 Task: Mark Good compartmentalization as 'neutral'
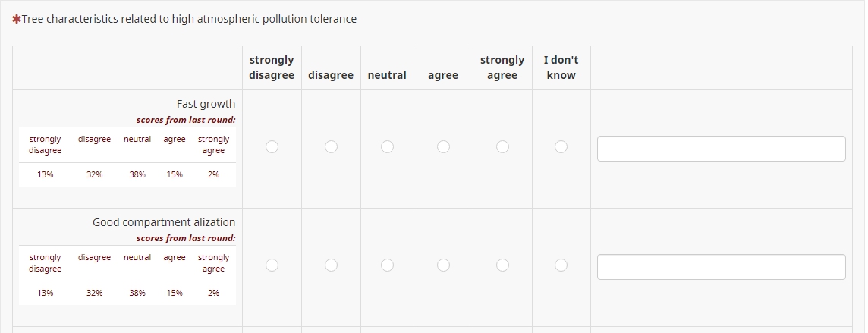pyautogui.click(x=387, y=265)
